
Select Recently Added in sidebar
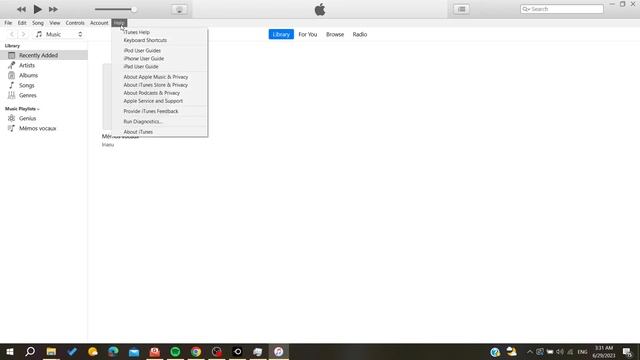[44, 55]
